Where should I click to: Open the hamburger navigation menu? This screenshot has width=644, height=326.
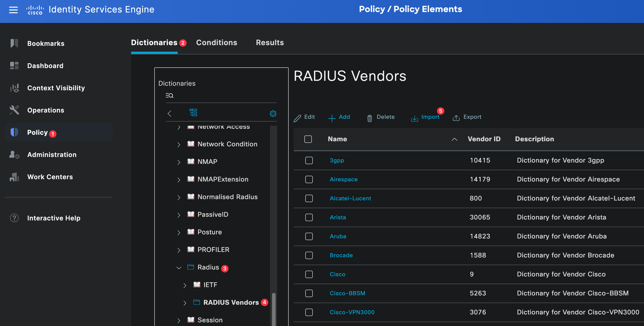click(13, 10)
